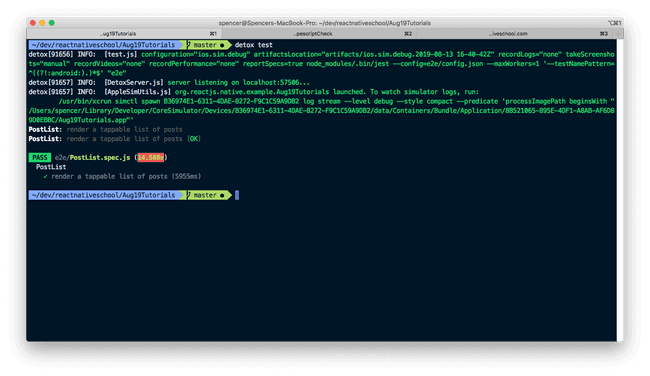Image resolution: width=650 pixels, height=376 pixels.
Task: Place cursor at the blinking terminal prompt
Action: [x=237, y=195]
